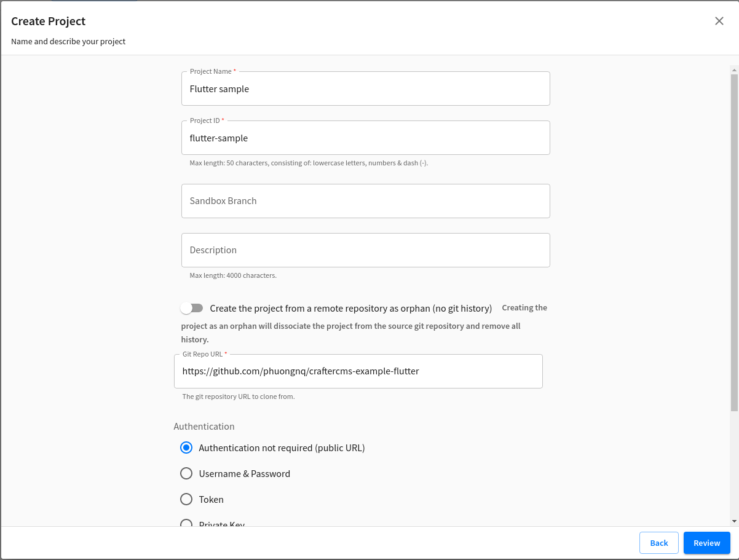The height and width of the screenshot is (560, 739).
Task: Close the Create Project dialog
Action: pyautogui.click(x=719, y=21)
